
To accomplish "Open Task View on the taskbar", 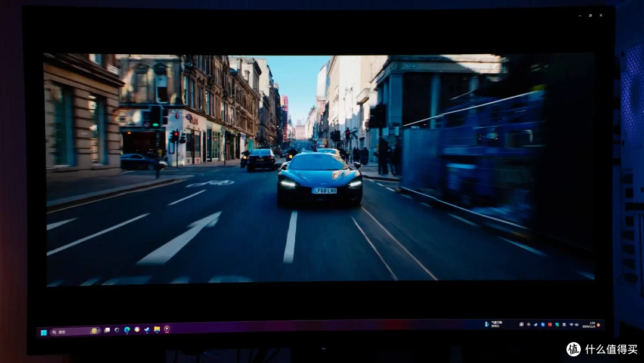I will 107,330.
